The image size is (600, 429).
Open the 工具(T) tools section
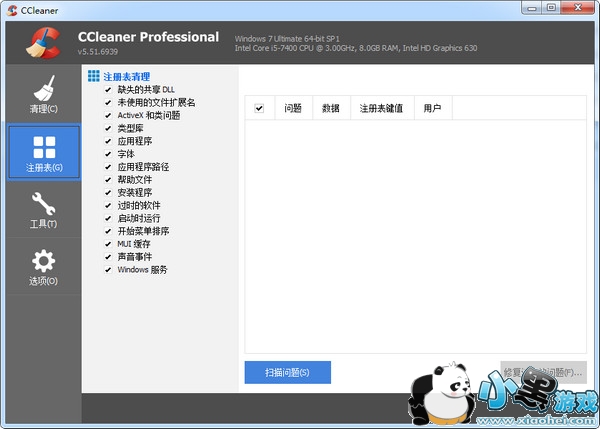click(x=44, y=209)
